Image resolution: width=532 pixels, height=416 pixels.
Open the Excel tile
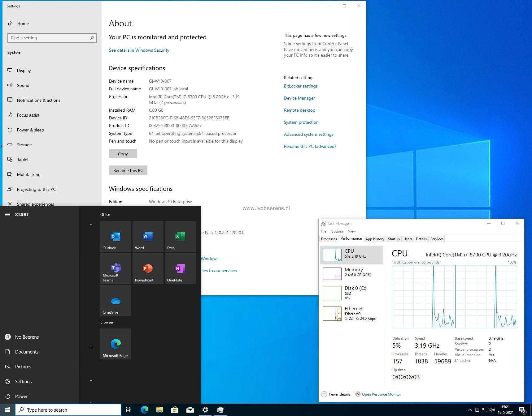[180, 236]
